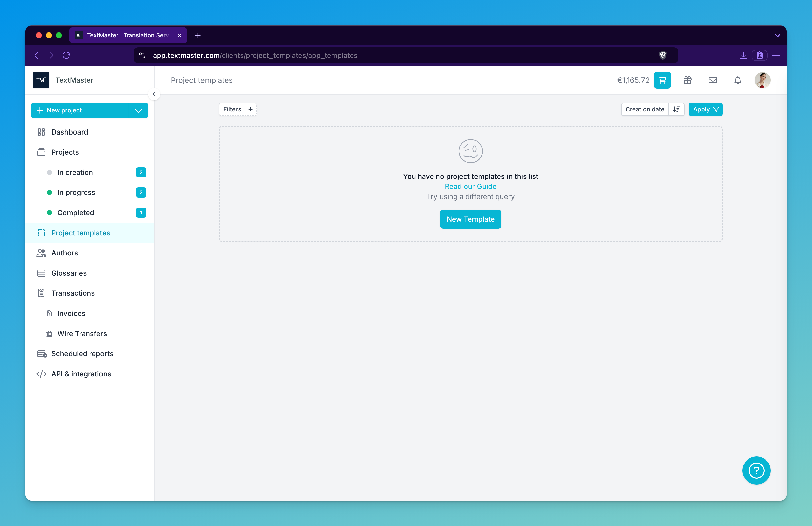This screenshot has width=812, height=526.
Task: Collapse the sidebar with chevron
Action: click(x=154, y=94)
